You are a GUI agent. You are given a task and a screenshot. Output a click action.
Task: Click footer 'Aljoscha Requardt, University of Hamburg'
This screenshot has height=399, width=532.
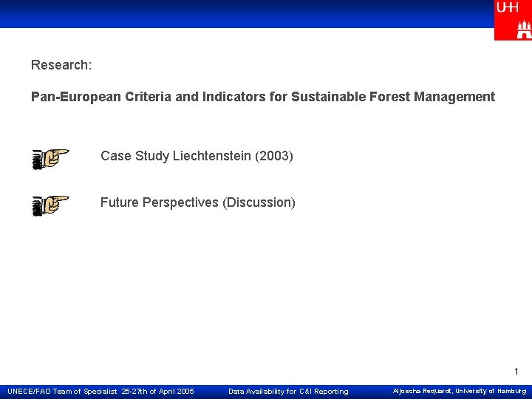(x=460, y=391)
